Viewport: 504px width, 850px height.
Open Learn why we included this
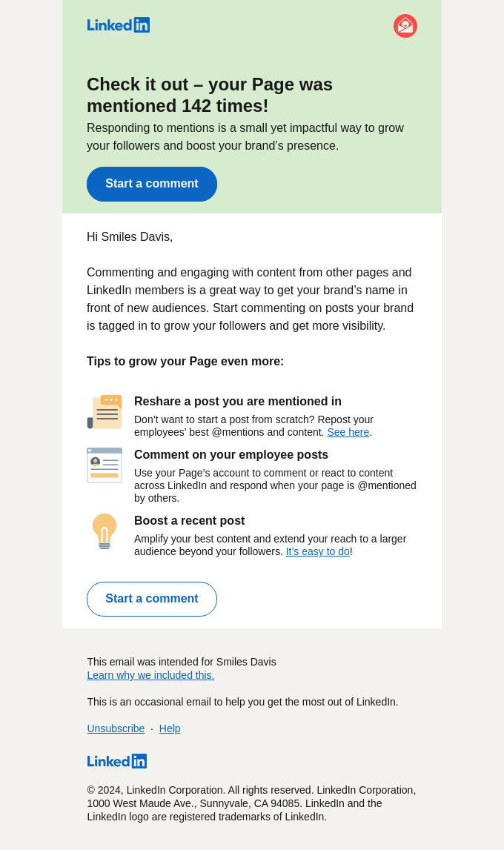150,675
